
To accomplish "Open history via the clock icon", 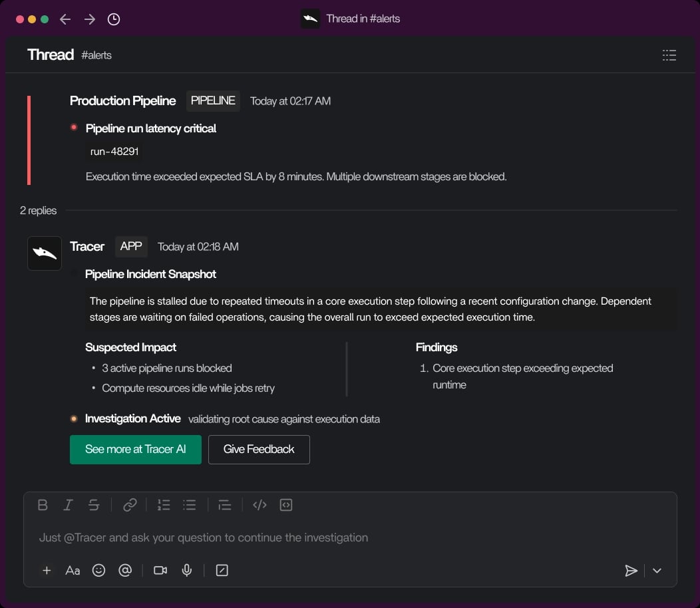I will 114,19.
